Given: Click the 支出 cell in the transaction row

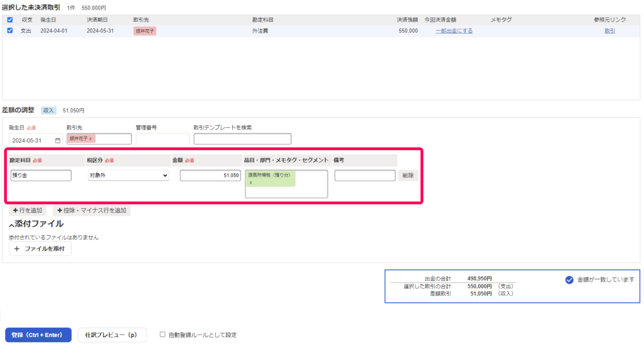Looking at the screenshot, I should tap(26, 31).
